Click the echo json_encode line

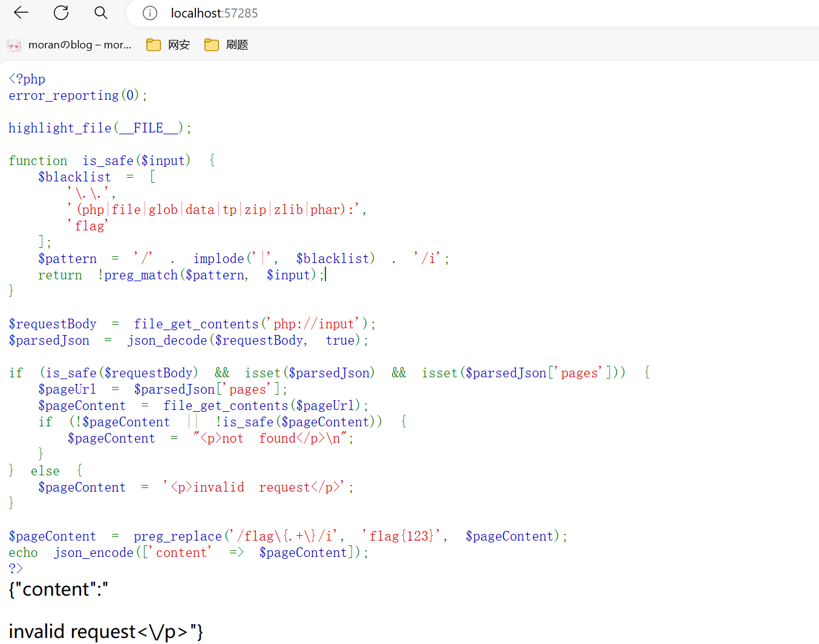[x=189, y=553]
